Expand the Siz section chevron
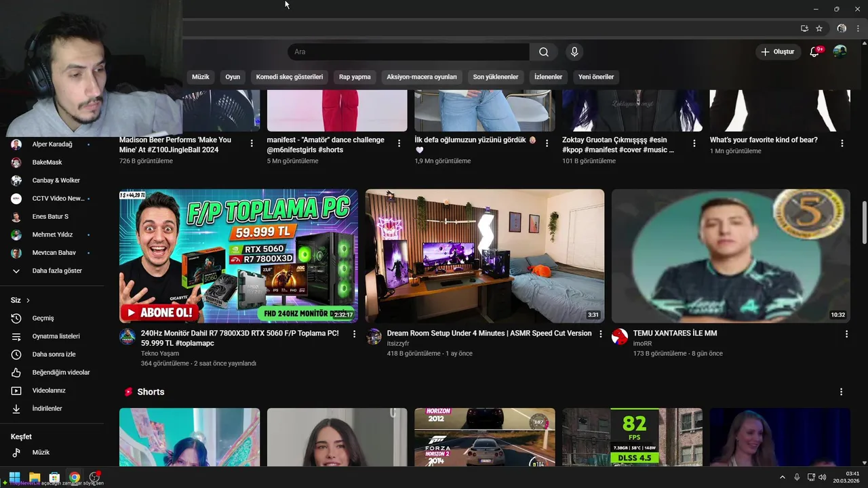The width and height of the screenshot is (868, 488). click(x=28, y=300)
